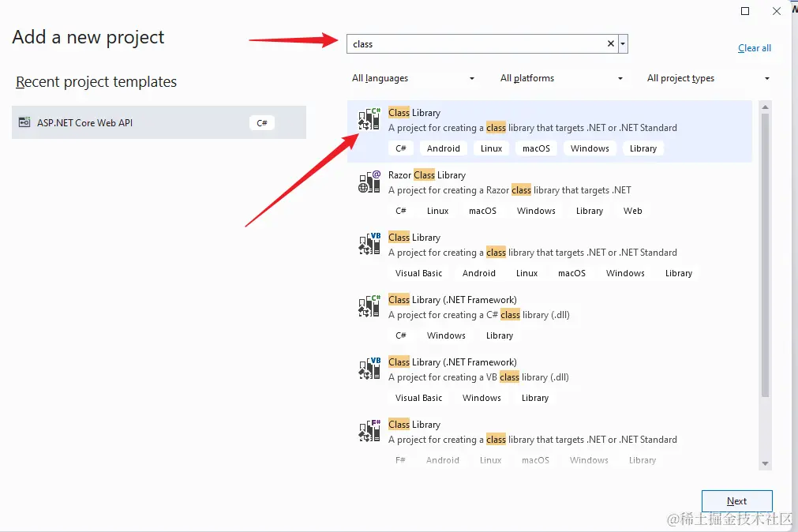Maximize the Add a new project dialog

(x=745, y=11)
